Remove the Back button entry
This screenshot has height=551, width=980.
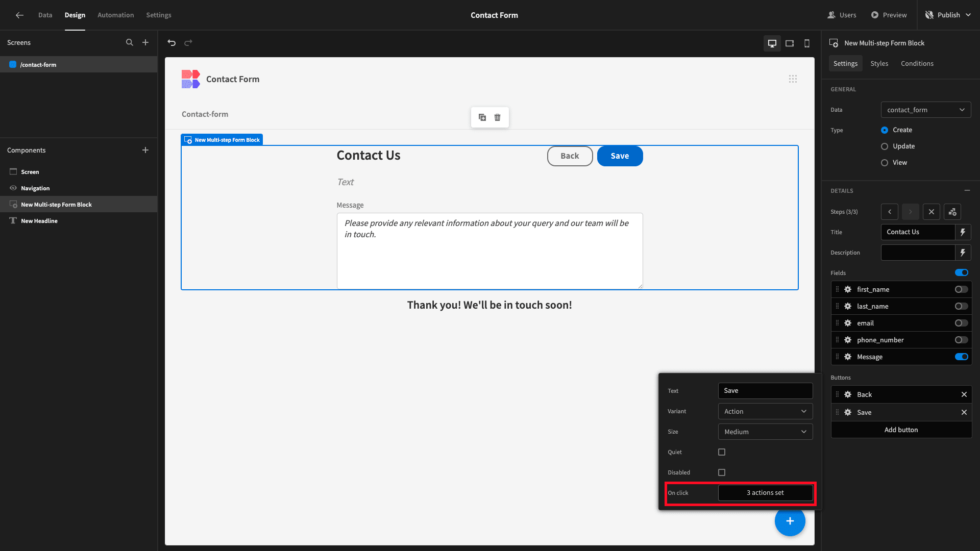(x=964, y=394)
